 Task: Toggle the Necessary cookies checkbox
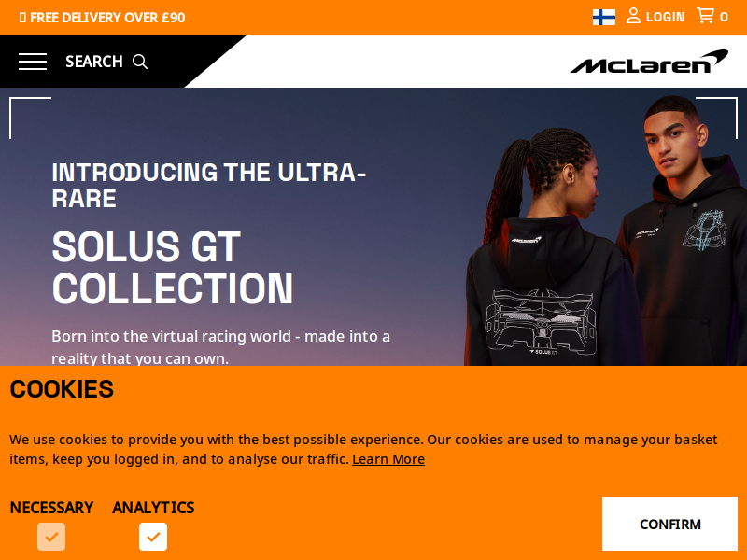51,537
